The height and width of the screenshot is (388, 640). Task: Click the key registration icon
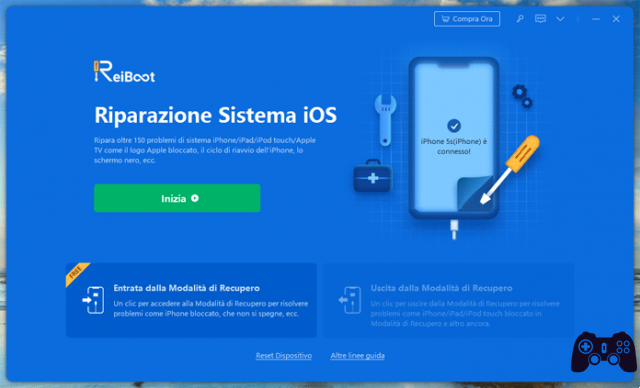(520, 19)
